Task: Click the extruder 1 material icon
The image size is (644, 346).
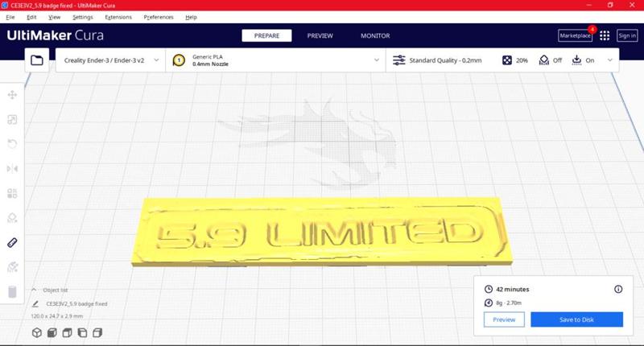Action: tap(179, 60)
